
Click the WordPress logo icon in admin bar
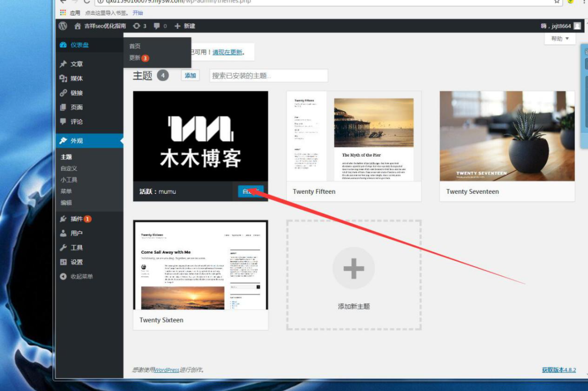[x=63, y=26]
